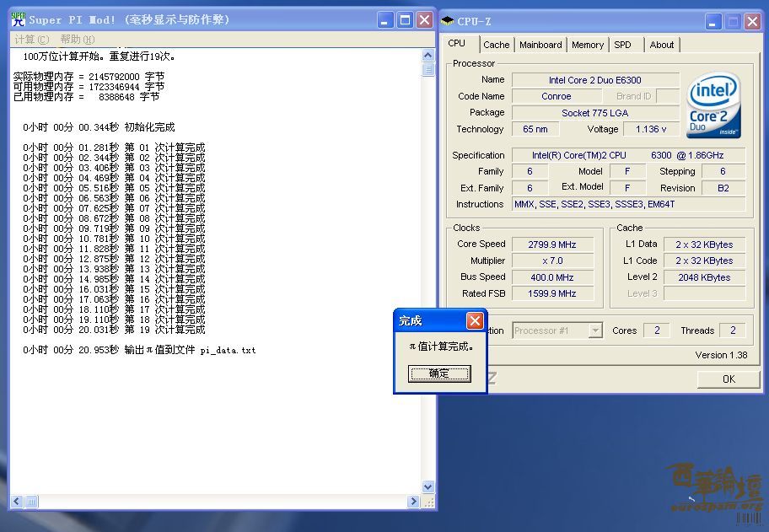
Task: Click the Intel Core 2 Duo logo
Action: pyautogui.click(x=713, y=105)
